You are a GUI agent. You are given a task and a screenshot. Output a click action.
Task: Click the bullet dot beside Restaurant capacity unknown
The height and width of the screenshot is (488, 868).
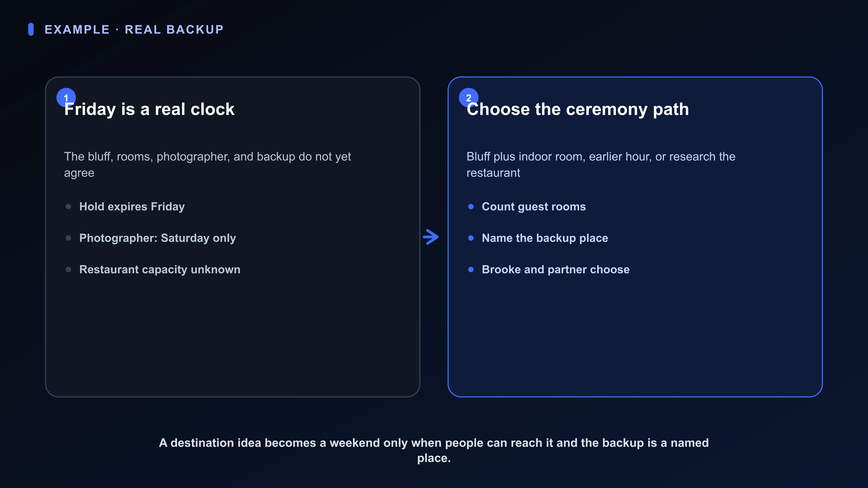coord(68,270)
